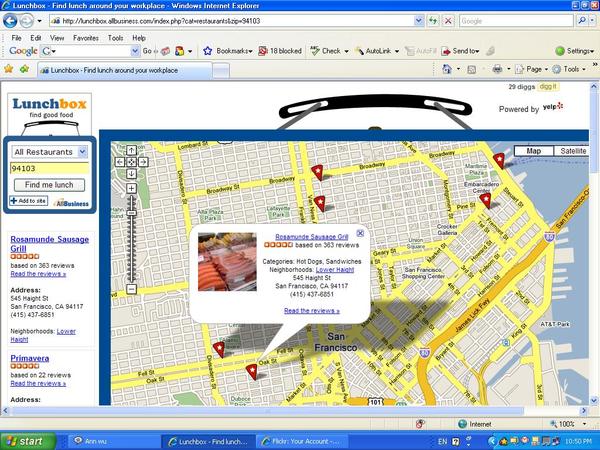Click Read the reviews link in info bubble
The height and width of the screenshot is (450, 600).
coord(311,311)
